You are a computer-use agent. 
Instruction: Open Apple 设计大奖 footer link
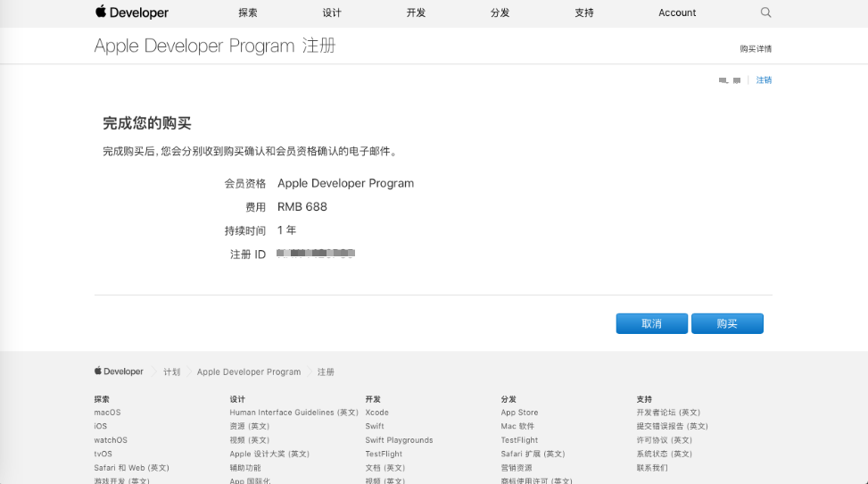click(269, 454)
